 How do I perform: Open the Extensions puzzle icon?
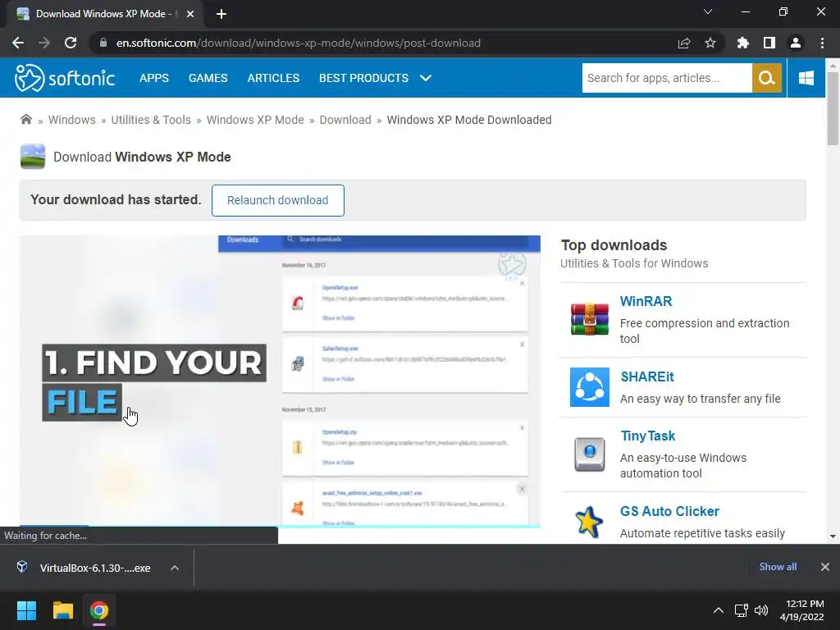click(743, 43)
